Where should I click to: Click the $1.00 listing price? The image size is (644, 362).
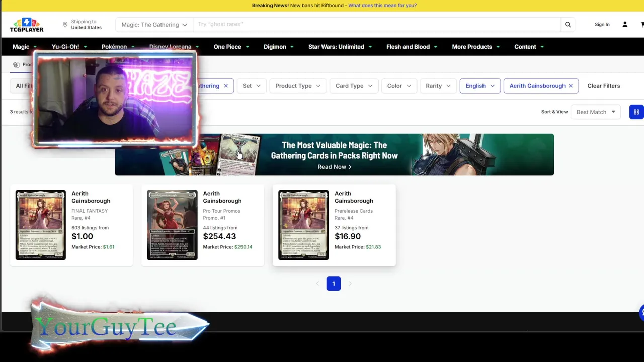(82, 236)
